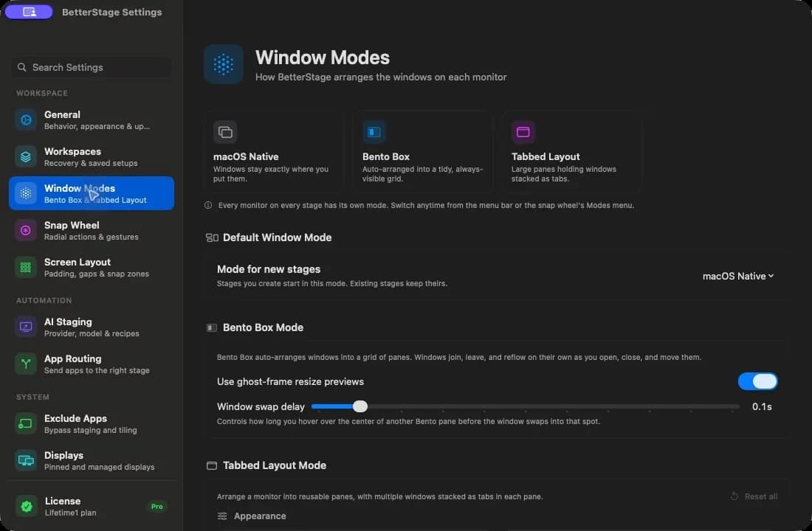Choose the Bento Box mode card
The width and height of the screenshot is (812, 531).
click(422, 152)
